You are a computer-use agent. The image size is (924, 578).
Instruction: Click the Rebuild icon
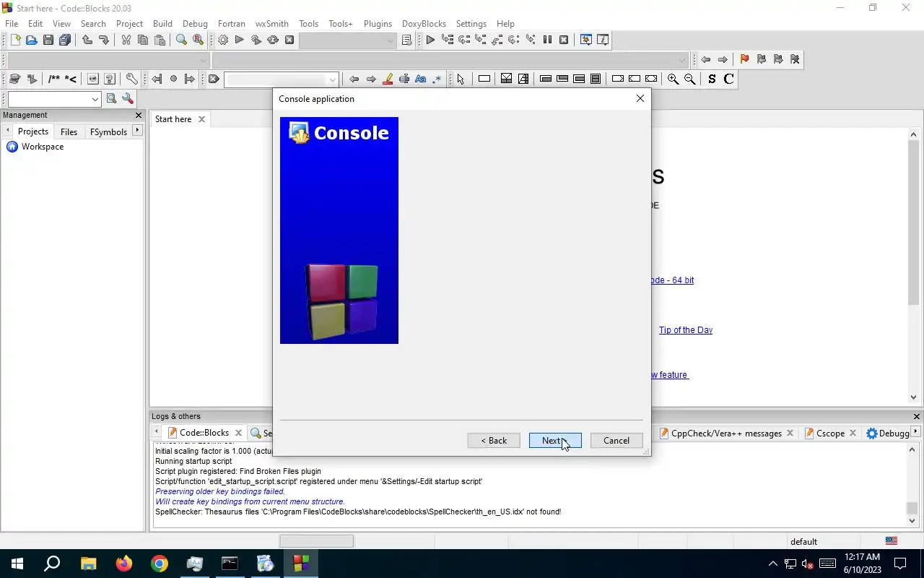pos(273,40)
